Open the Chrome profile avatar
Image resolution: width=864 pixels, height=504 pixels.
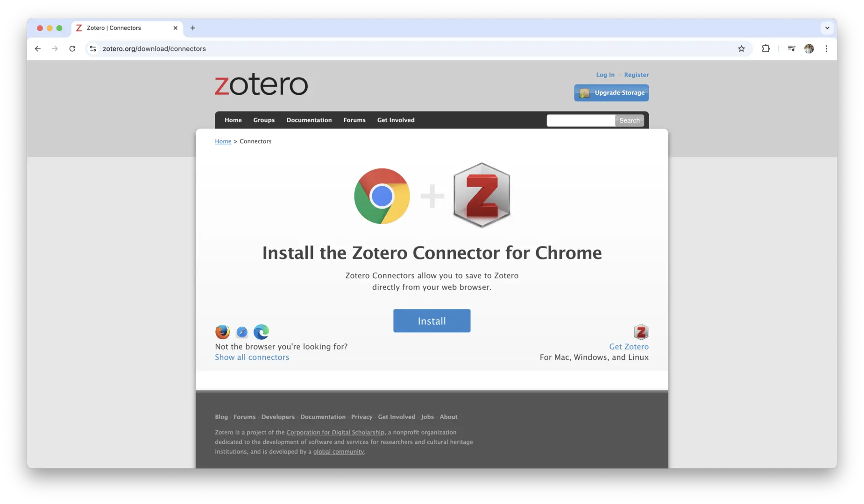tap(809, 49)
